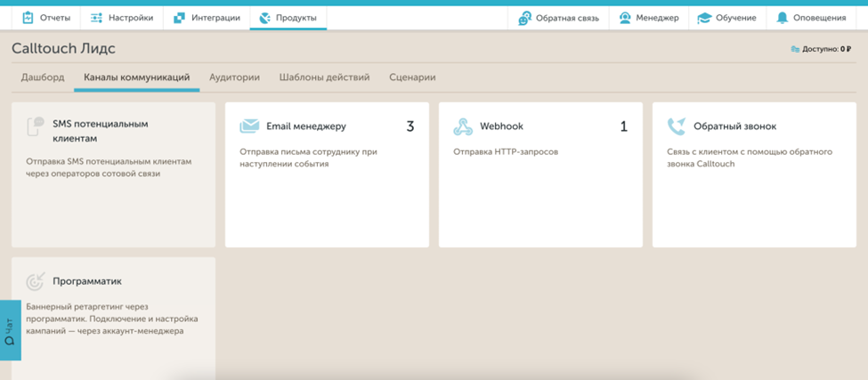This screenshot has height=380, width=868.
Task: Click the Email envelope icon
Action: pyautogui.click(x=249, y=126)
